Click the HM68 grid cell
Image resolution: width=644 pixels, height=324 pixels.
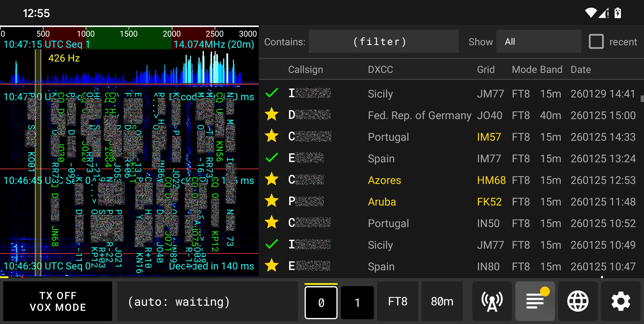(491, 180)
